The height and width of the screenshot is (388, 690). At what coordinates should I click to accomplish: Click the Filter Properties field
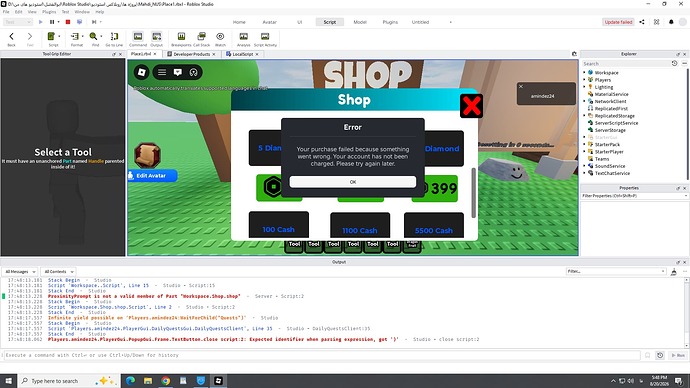pos(634,196)
